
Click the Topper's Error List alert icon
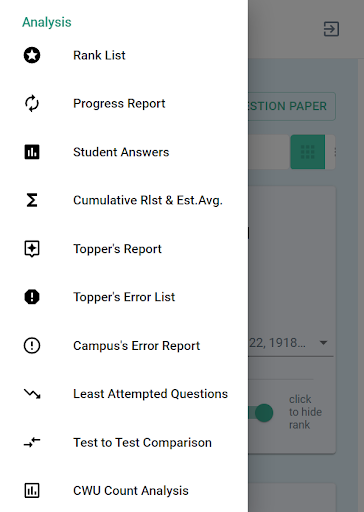pyautogui.click(x=32, y=297)
